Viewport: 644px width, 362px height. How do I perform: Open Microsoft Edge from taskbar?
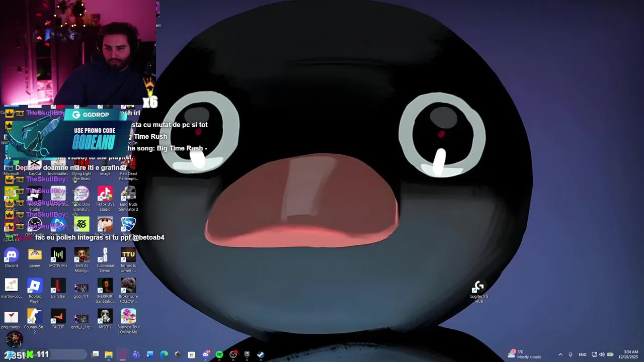[164, 354]
